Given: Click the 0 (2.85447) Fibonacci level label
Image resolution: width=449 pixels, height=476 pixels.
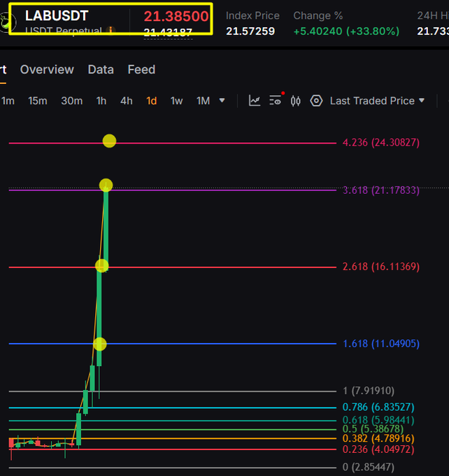Looking at the screenshot, I should (x=369, y=467).
